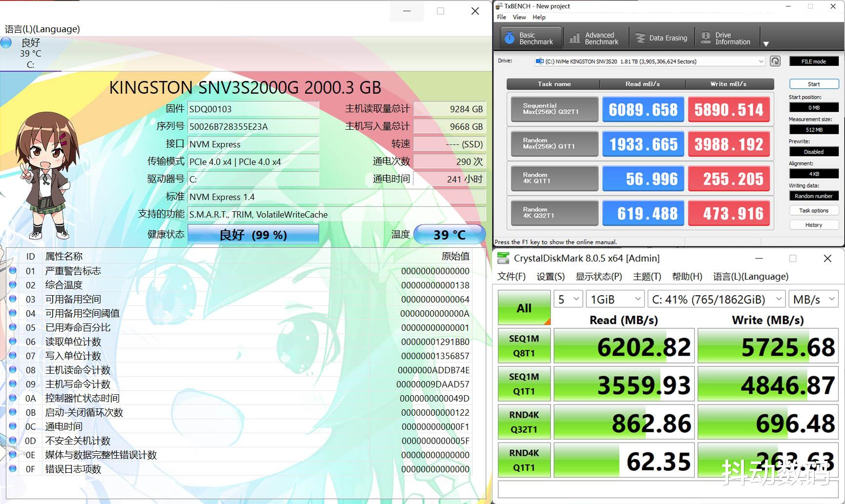Click the status dot for attribute 03 可用备用空间
845x504 pixels.
pyautogui.click(x=13, y=299)
